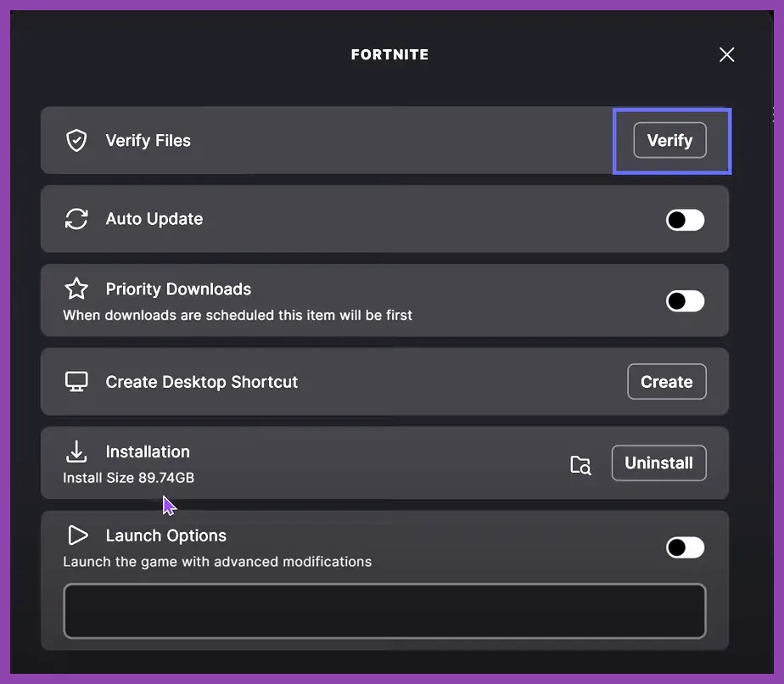Create a desktop shortcut with Create button
Viewport: 784px width, 684px height.
coord(667,382)
